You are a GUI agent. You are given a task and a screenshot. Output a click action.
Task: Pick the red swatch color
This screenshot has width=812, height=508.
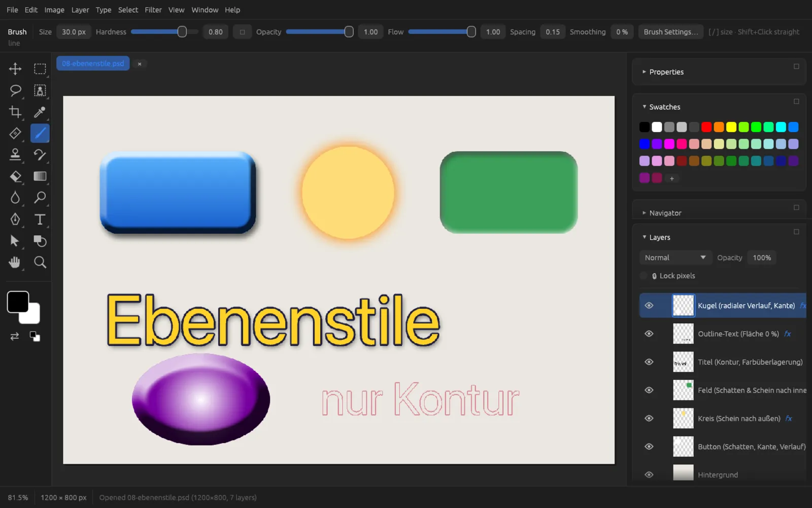pyautogui.click(x=706, y=127)
